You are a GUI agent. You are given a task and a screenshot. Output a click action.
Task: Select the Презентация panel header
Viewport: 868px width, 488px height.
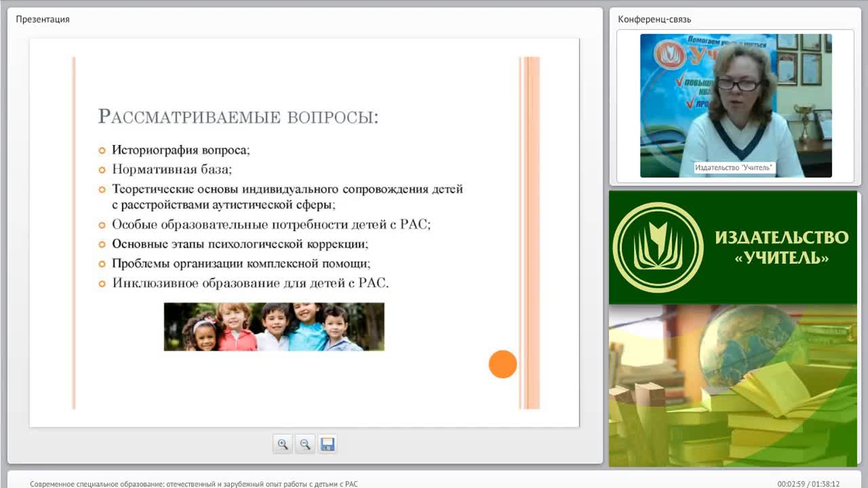[43, 19]
